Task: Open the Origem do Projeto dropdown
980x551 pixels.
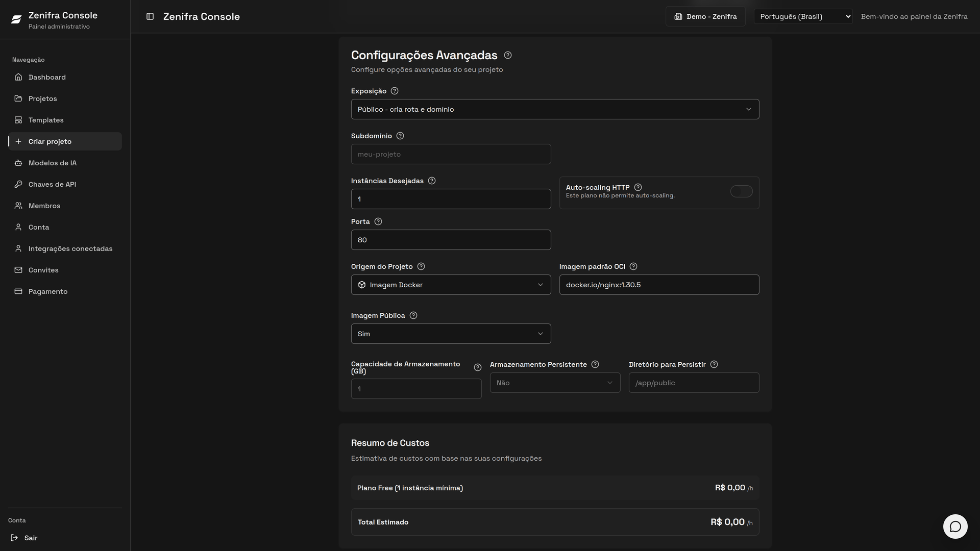Action: 451,285
